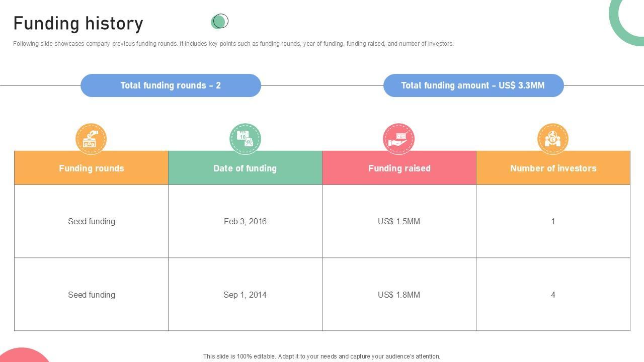Viewport: 644px width, 362px height.
Task: Click the pink hand holding cash icon
Action: coord(398,139)
